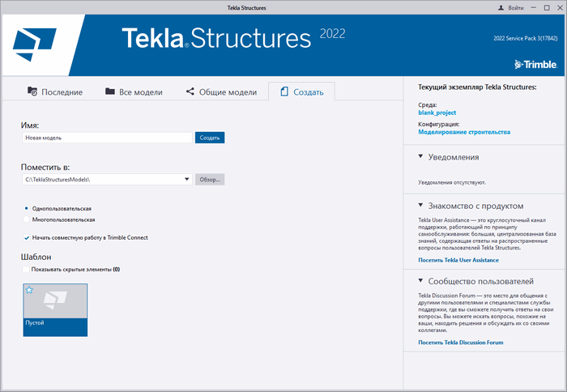567x392 pixels.
Task: Click the share icon for shared models
Action: point(190,92)
